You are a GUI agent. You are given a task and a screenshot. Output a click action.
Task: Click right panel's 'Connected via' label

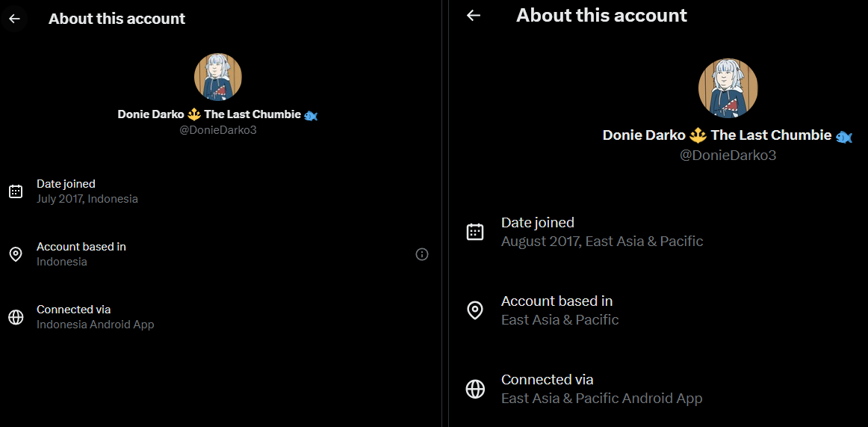click(547, 380)
